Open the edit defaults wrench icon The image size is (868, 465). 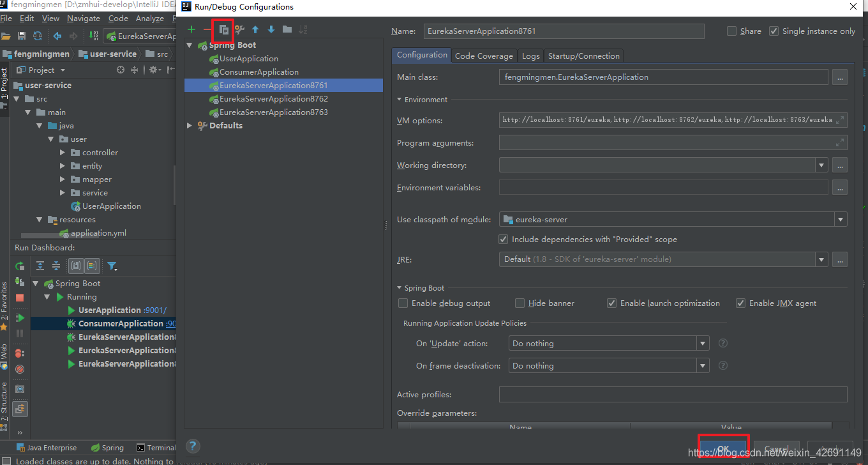click(x=239, y=30)
